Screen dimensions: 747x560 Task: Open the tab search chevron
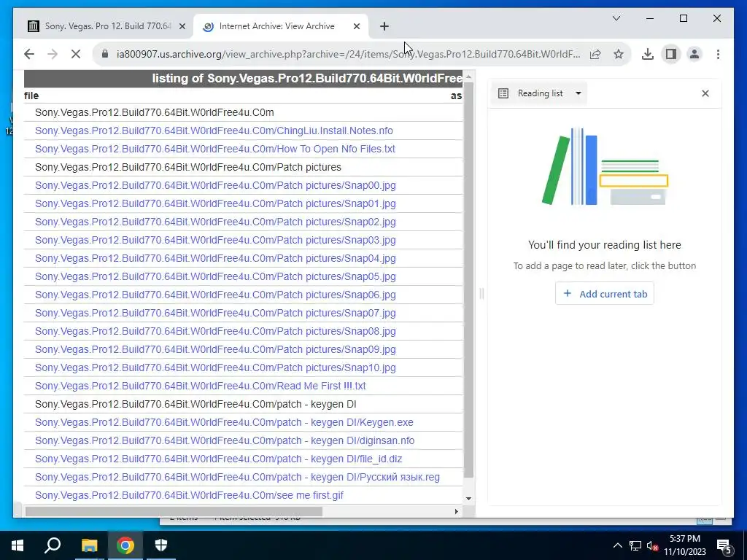pyautogui.click(x=616, y=18)
